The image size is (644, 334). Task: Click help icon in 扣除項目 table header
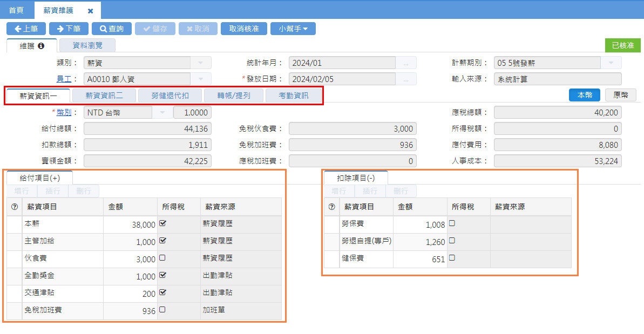tap(331, 207)
